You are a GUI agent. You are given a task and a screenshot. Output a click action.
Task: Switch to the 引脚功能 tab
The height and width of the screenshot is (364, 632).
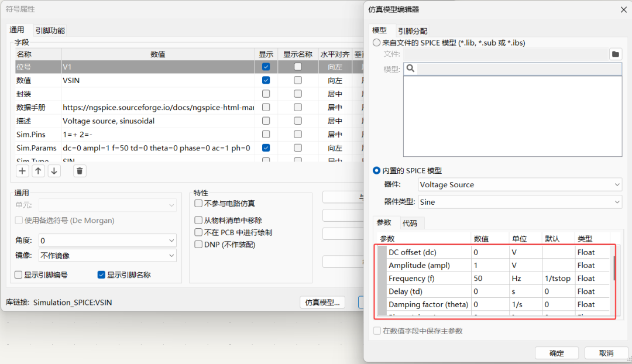pos(50,30)
